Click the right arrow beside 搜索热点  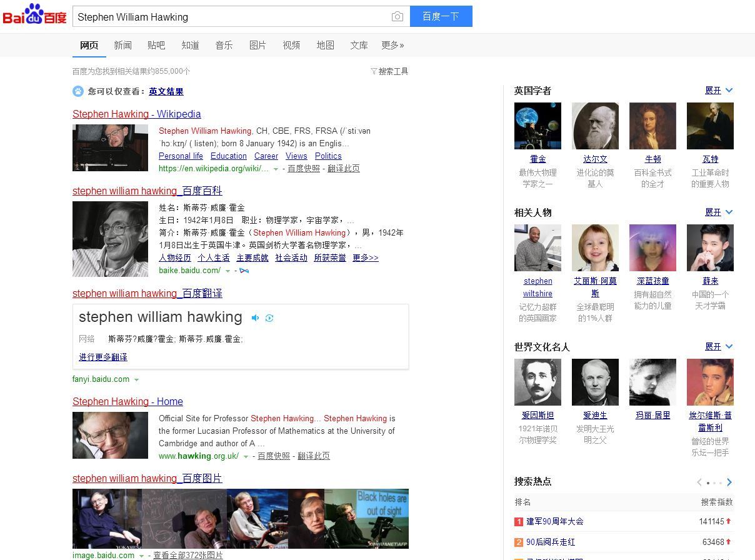click(x=729, y=482)
